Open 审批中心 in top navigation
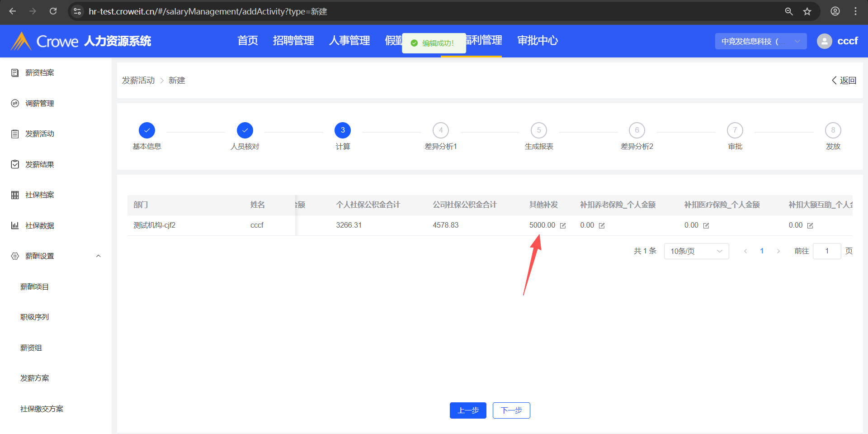This screenshot has width=868, height=434. [537, 41]
